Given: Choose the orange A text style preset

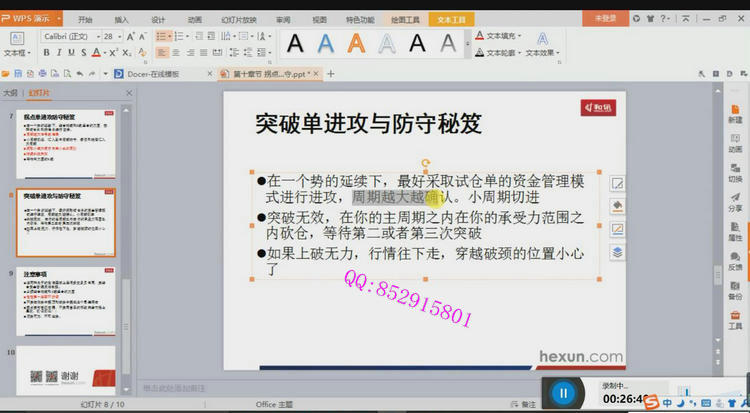Looking at the screenshot, I should point(357,43).
